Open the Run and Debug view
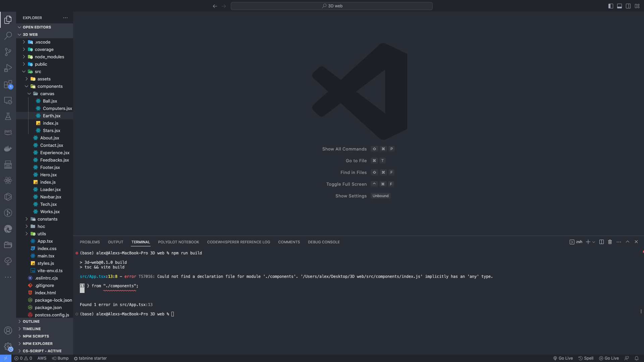644x362 pixels. tap(8, 68)
